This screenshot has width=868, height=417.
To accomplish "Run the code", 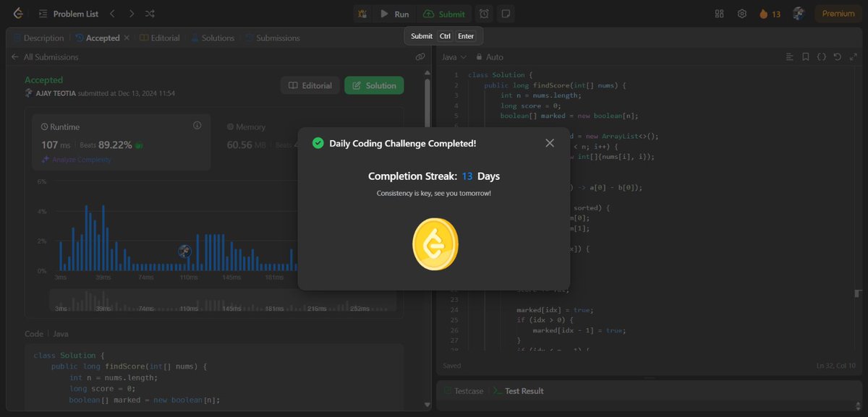I will click(395, 14).
